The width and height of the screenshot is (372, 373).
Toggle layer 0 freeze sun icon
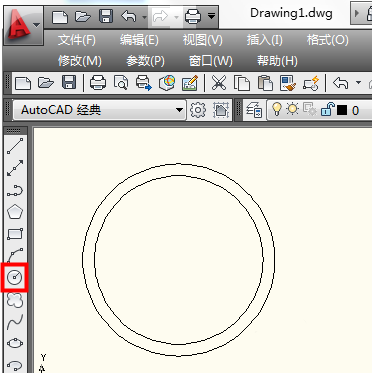pyautogui.click(x=293, y=109)
